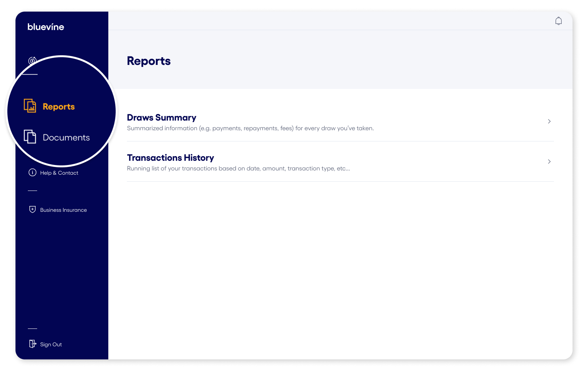Open the Transactions History report
This screenshot has width=588, height=371.
point(170,158)
